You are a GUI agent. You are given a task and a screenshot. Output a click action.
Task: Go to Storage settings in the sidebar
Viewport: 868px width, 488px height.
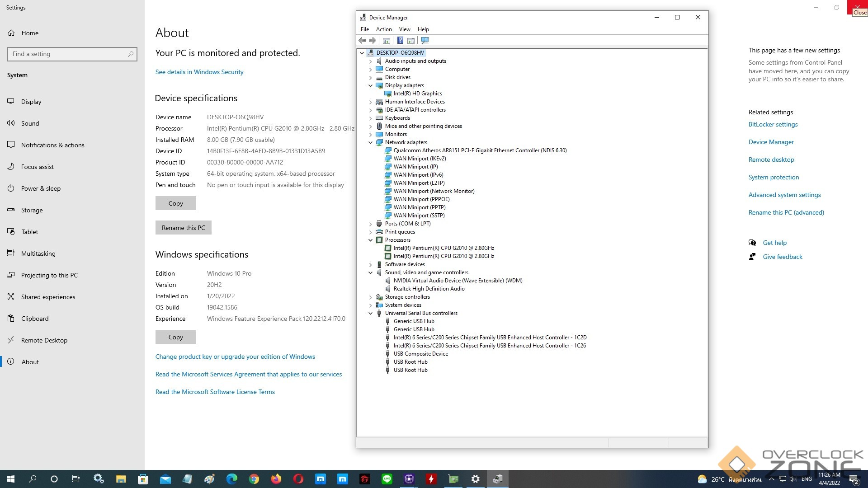tap(32, 210)
